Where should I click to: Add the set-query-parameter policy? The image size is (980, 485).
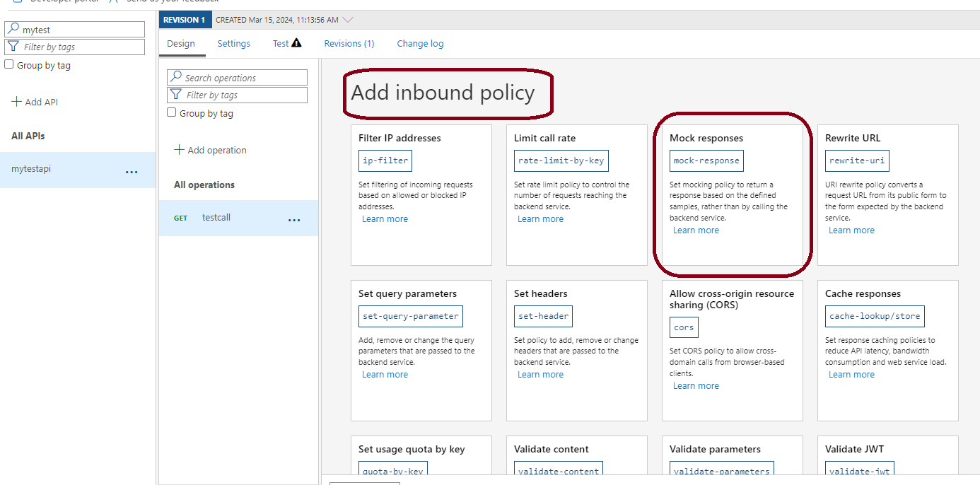point(411,316)
